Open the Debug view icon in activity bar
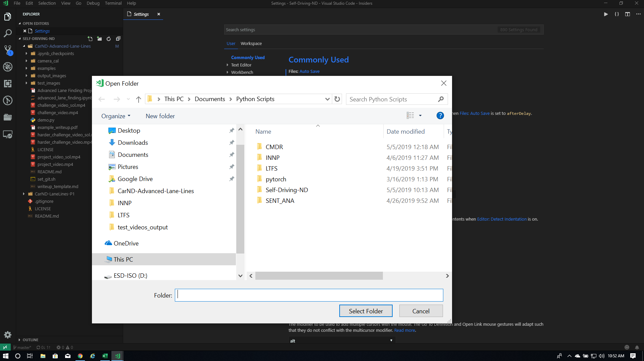 pyautogui.click(x=8, y=67)
